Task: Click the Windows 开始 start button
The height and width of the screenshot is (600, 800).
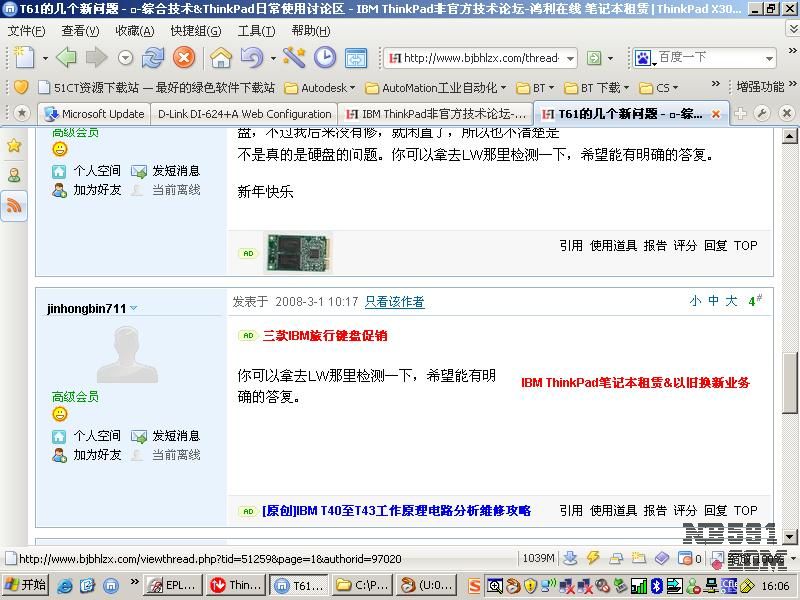Action: (26, 585)
